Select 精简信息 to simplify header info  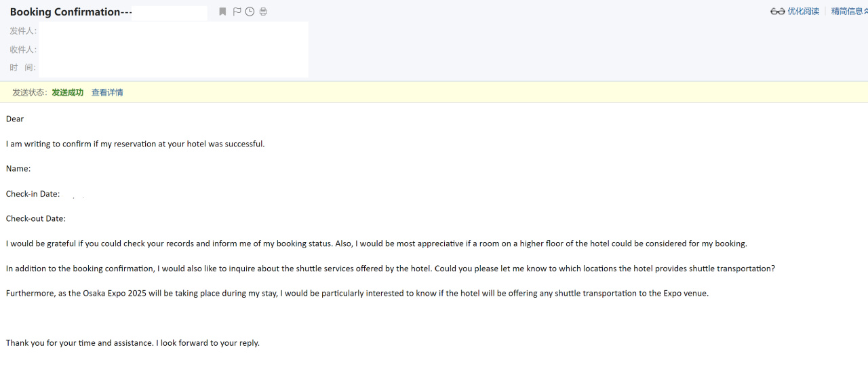(x=847, y=12)
